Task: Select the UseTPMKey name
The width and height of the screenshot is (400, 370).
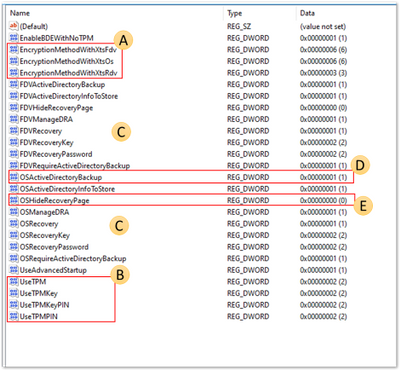Action: [x=39, y=294]
